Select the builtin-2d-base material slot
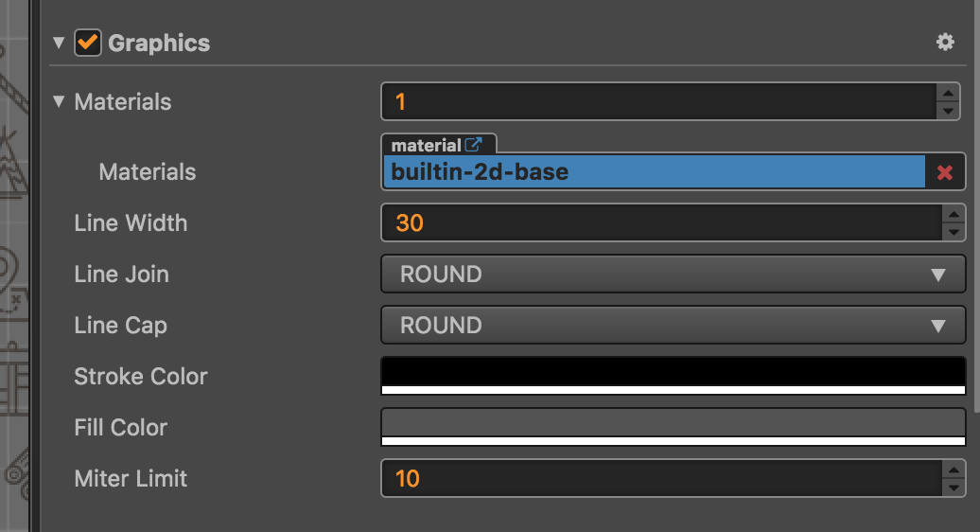 pos(653,172)
